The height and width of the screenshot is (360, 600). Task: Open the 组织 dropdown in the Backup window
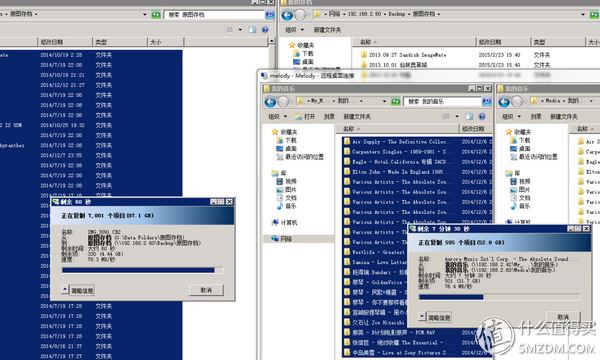tap(294, 29)
